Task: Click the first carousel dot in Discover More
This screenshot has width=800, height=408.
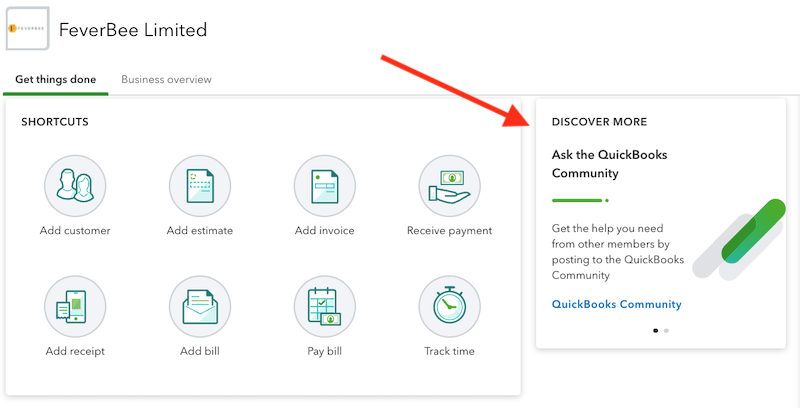Action: pyautogui.click(x=656, y=330)
